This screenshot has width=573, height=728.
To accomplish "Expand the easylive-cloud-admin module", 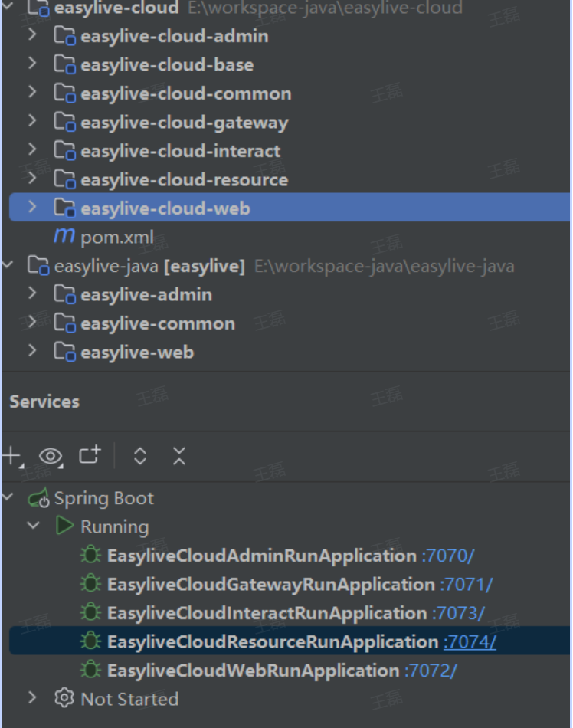I will pos(31,35).
